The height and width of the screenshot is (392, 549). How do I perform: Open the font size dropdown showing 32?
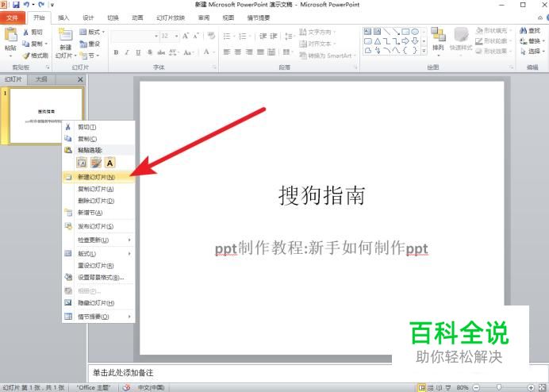tap(170, 36)
